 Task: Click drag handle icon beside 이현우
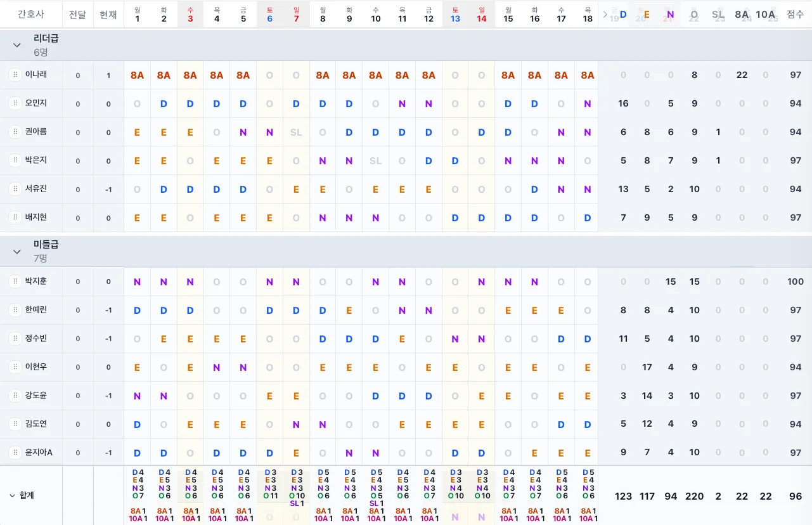click(x=15, y=367)
